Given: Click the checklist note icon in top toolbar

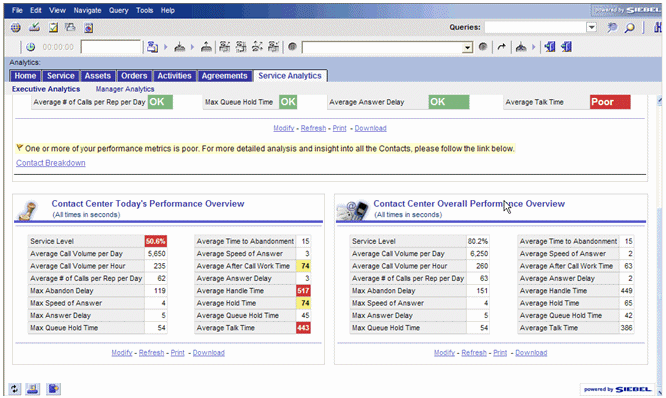Looking at the screenshot, I should pyautogui.click(x=53, y=28).
